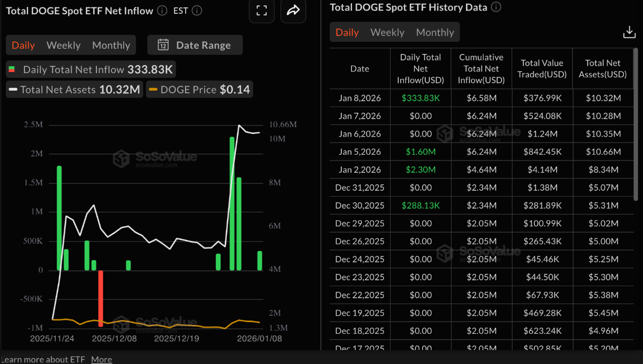Hide the Total Net Assets line

pyautogui.click(x=74, y=89)
